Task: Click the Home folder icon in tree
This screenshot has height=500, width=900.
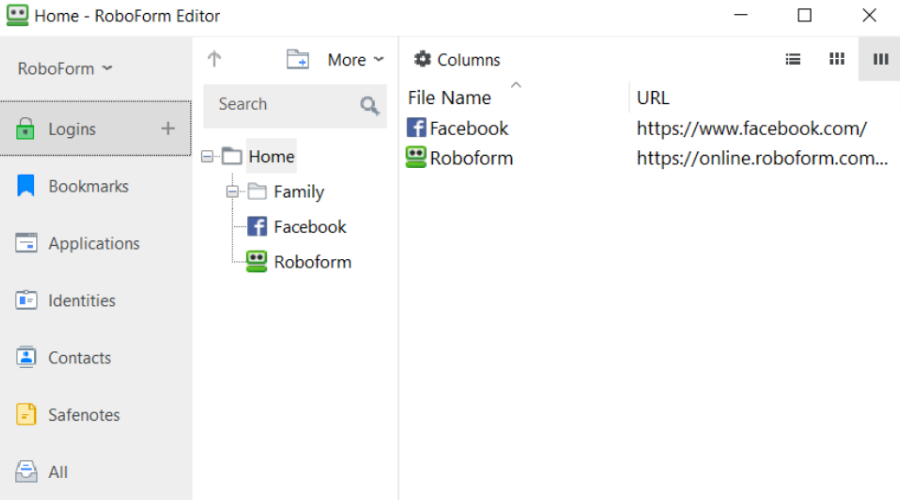Action: point(232,156)
